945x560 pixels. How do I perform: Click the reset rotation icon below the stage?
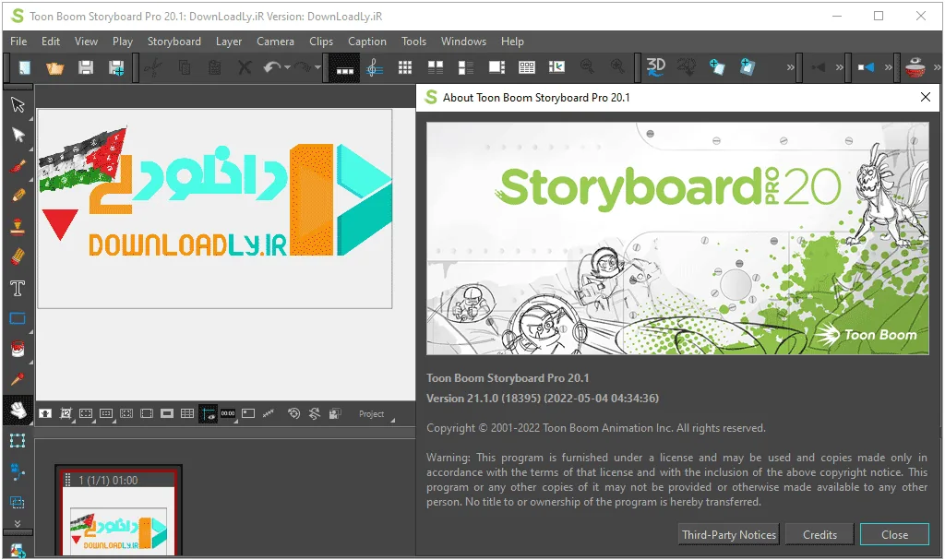click(315, 413)
